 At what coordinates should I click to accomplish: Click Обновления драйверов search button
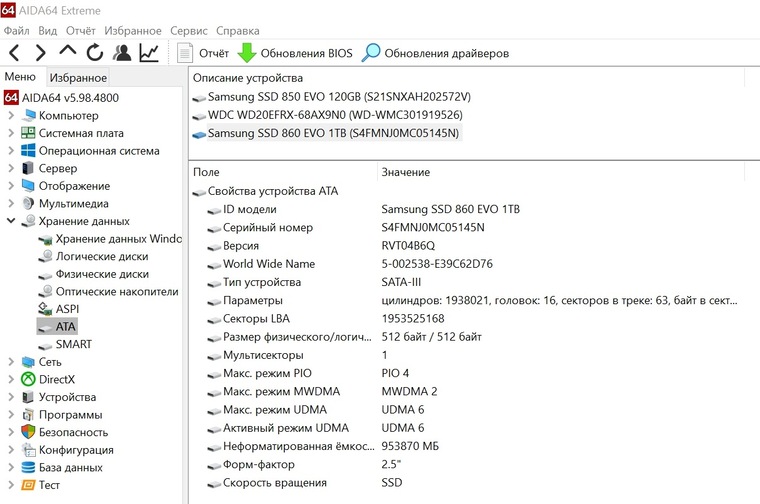[435, 53]
